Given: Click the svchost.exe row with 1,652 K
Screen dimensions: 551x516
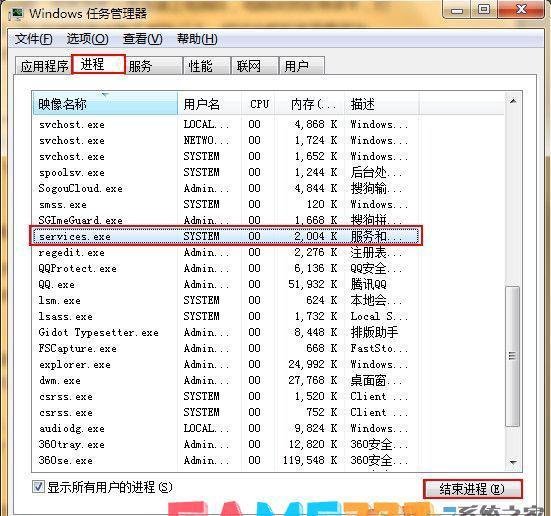Looking at the screenshot, I should (x=226, y=156).
